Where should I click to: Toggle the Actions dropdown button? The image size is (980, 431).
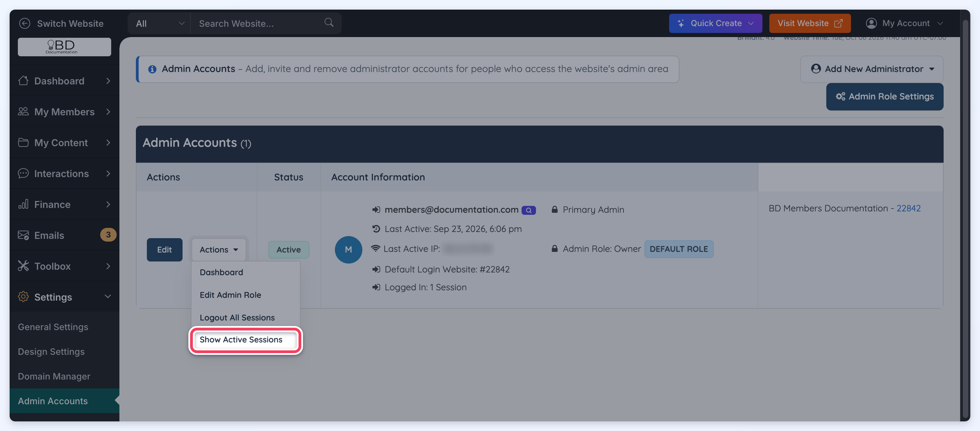(x=218, y=249)
